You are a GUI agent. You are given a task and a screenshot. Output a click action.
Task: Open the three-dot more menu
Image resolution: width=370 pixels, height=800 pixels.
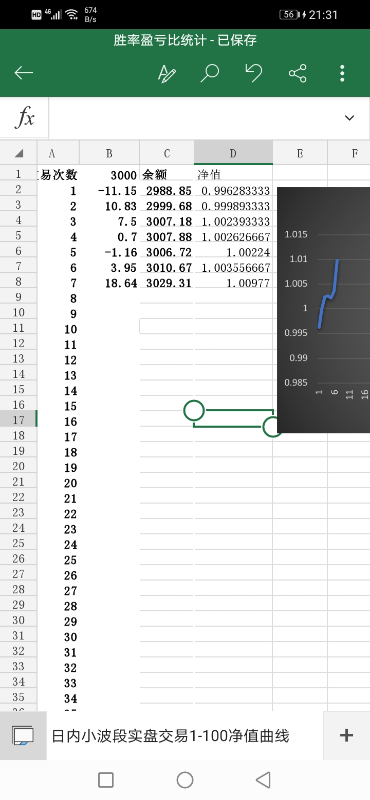tap(342, 73)
